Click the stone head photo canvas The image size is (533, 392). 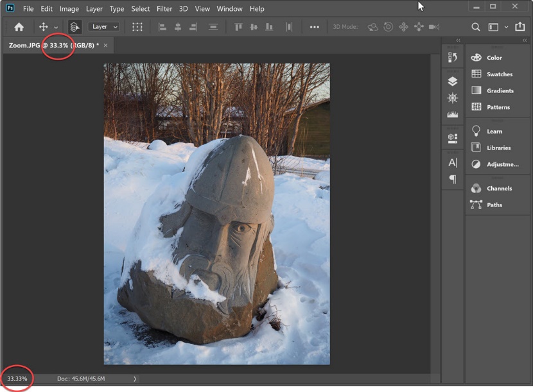(x=217, y=214)
